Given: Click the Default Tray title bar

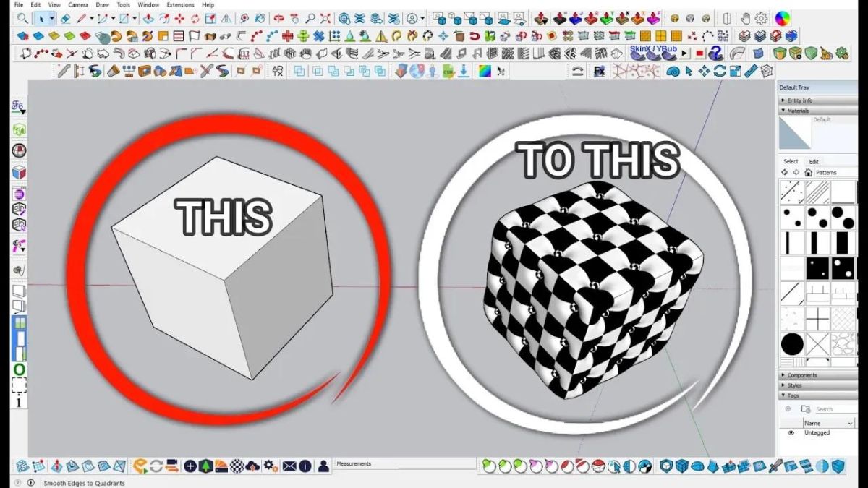Looking at the screenshot, I should click(x=817, y=87).
